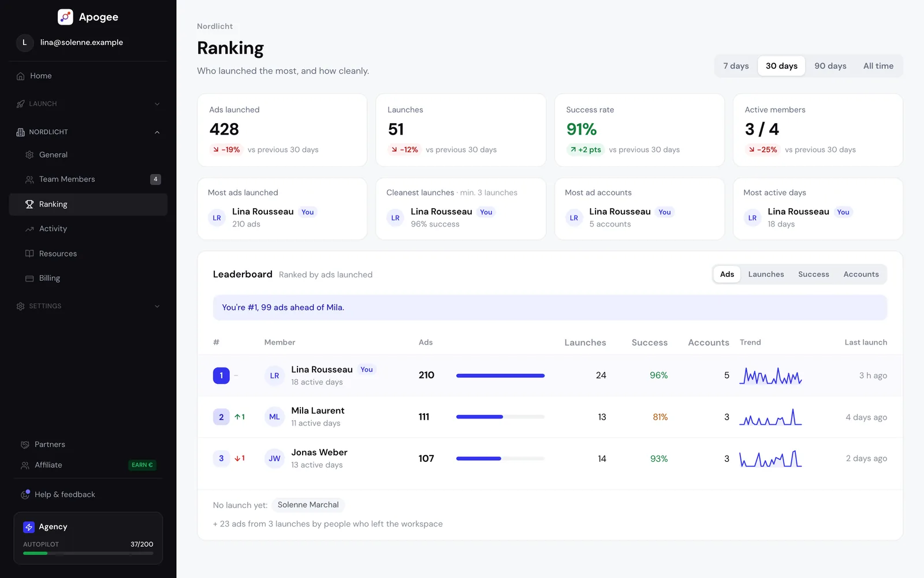Image resolution: width=924 pixels, height=578 pixels.
Task: Click the Agency plan lightning icon
Action: click(x=29, y=527)
